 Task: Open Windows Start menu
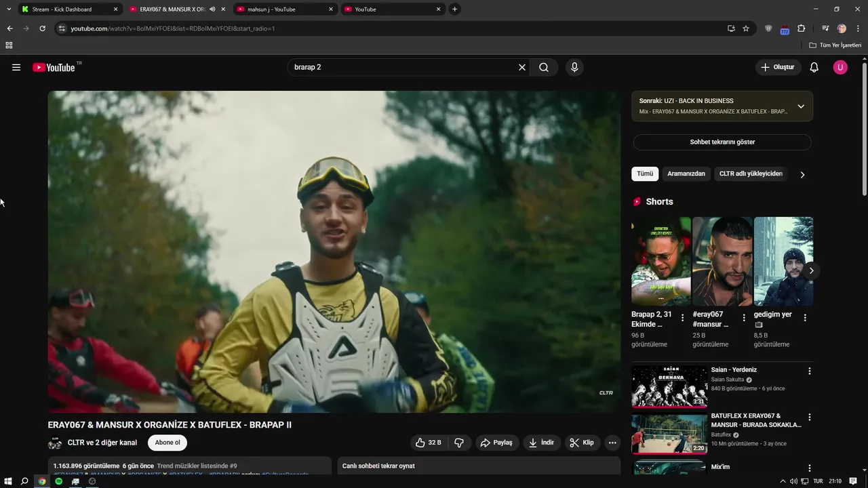pyautogui.click(x=7, y=481)
